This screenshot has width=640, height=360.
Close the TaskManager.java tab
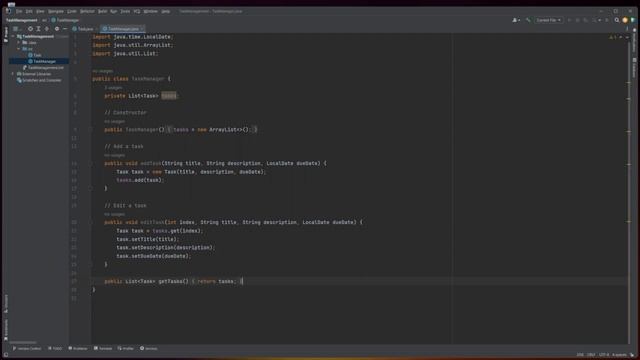point(142,29)
